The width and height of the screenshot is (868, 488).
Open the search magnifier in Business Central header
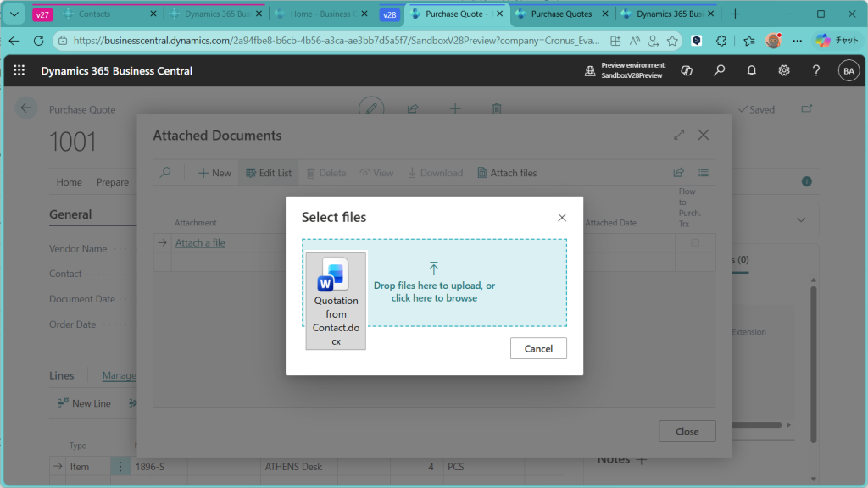719,71
